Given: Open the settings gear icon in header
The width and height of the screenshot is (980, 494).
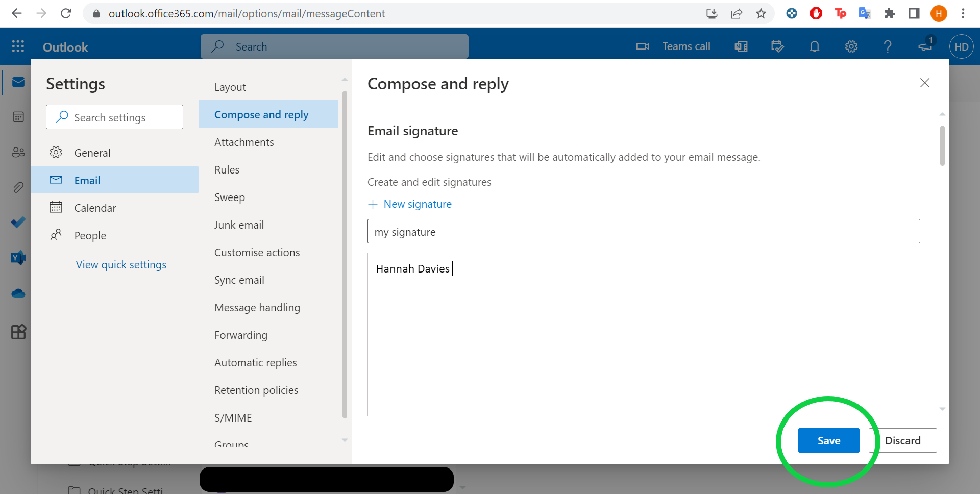Looking at the screenshot, I should (x=851, y=46).
